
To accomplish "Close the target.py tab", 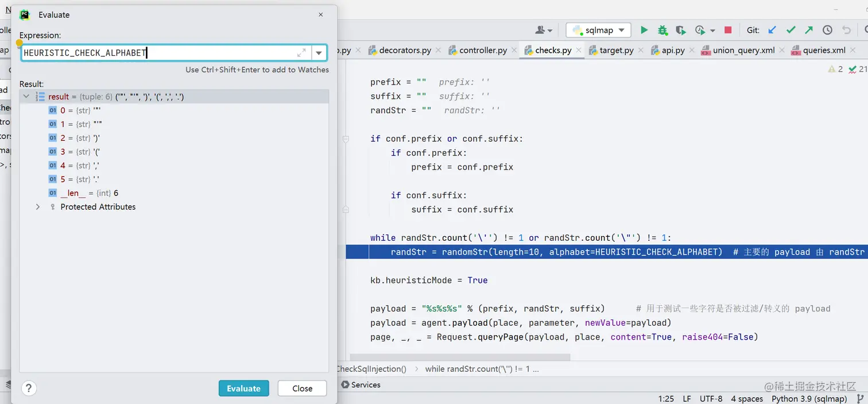I will (640, 51).
